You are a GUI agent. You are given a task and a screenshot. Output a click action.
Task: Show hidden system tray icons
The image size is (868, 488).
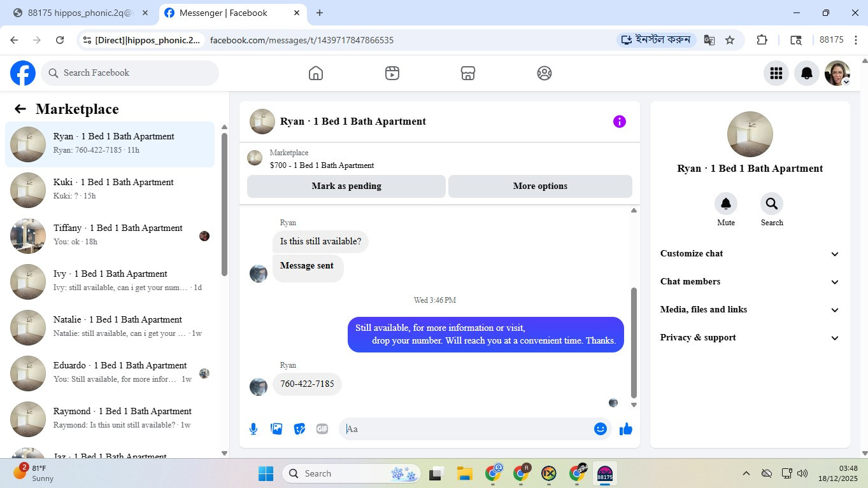[746, 473]
